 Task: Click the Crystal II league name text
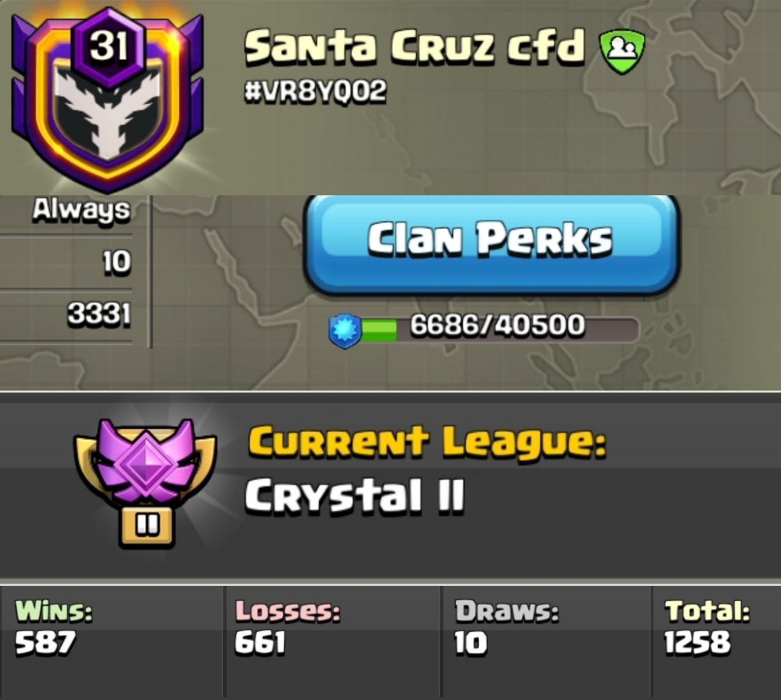(355, 495)
